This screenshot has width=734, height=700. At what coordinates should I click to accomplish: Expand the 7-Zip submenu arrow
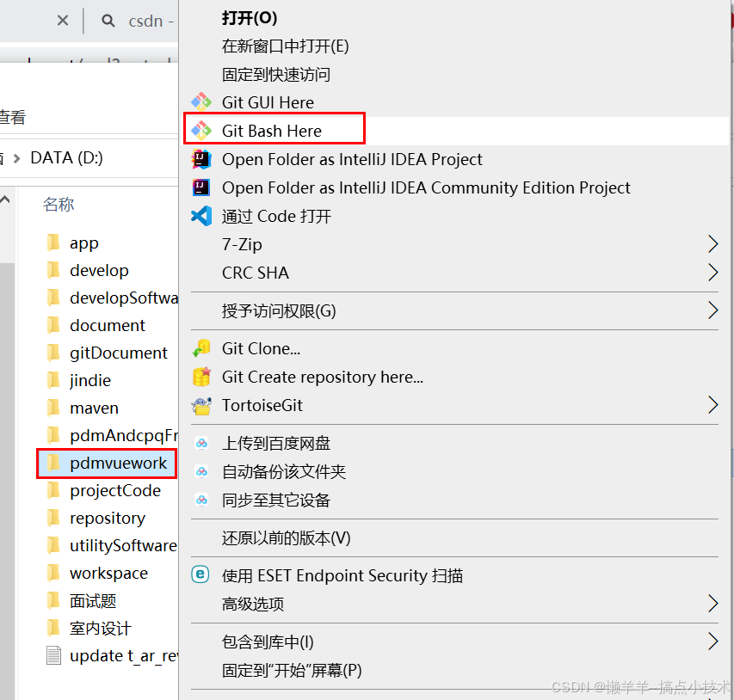[x=712, y=243]
